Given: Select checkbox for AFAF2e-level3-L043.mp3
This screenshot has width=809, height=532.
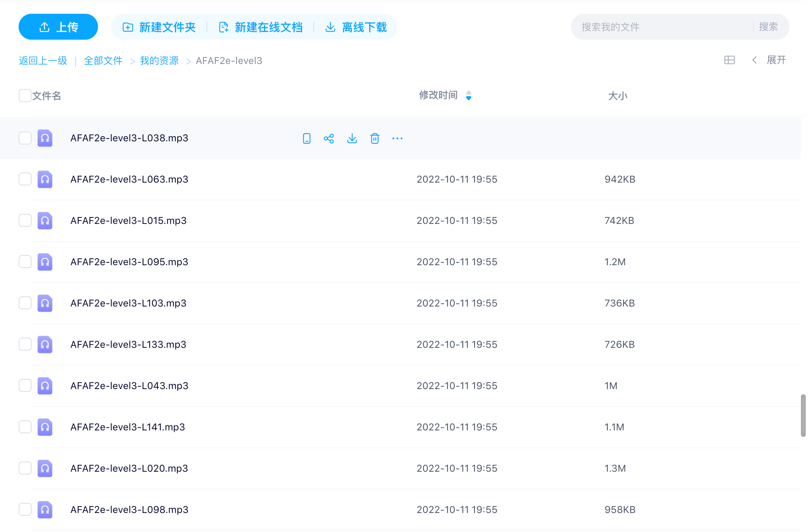Looking at the screenshot, I should [25, 386].
